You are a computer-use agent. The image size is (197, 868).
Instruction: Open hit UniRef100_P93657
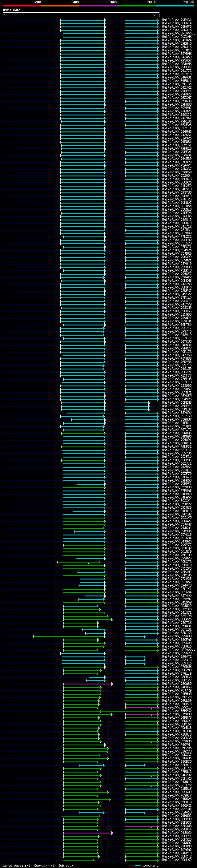pos(177,61)
